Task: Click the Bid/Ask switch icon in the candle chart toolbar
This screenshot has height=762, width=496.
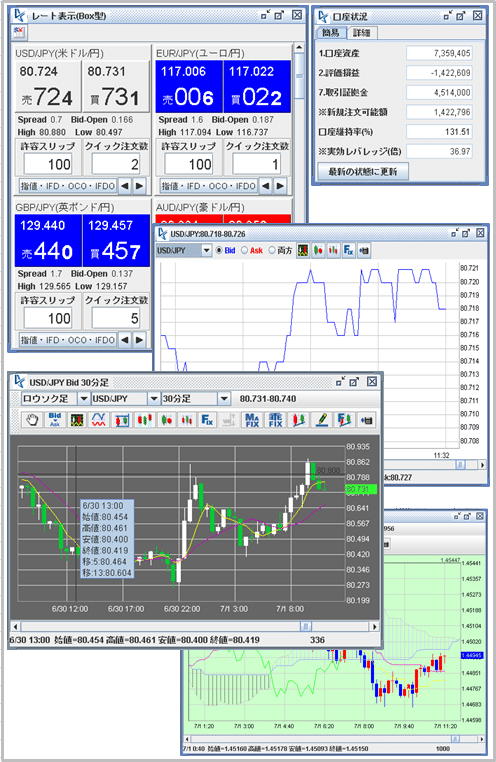Action: point(54,419)
